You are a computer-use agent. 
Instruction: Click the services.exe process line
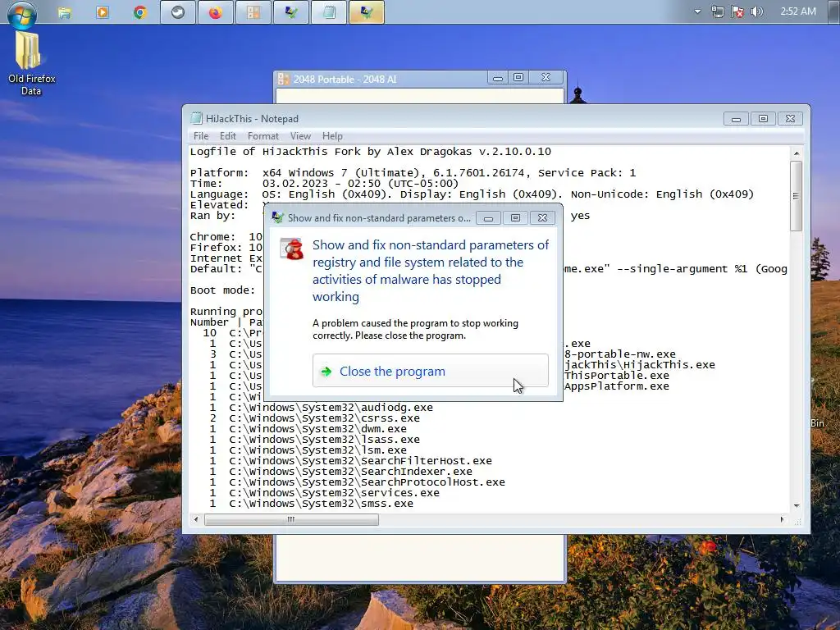325,493
